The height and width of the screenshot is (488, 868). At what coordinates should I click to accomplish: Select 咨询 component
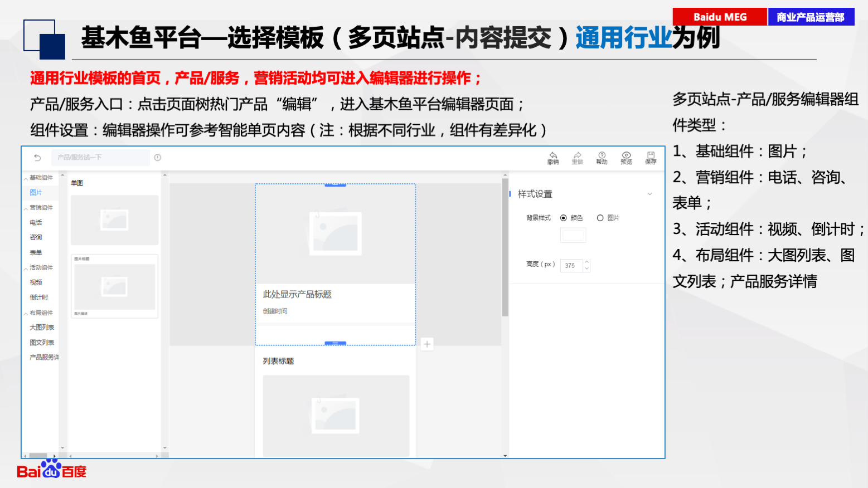coord(36,237)
